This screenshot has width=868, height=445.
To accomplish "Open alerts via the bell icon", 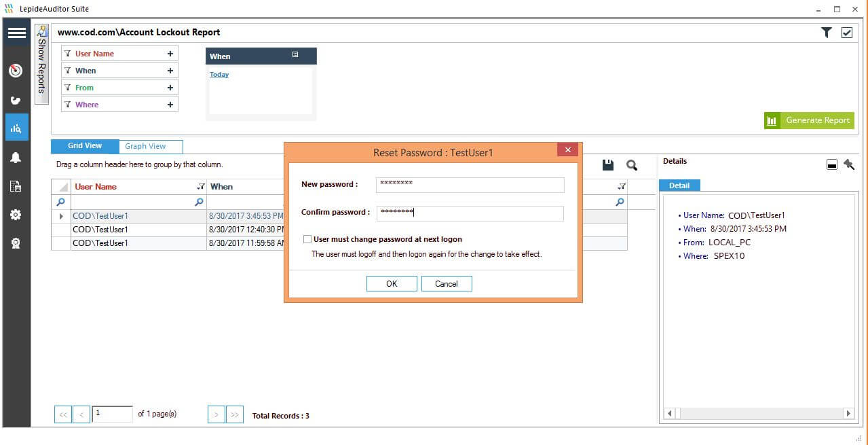I will coord(16,158).
